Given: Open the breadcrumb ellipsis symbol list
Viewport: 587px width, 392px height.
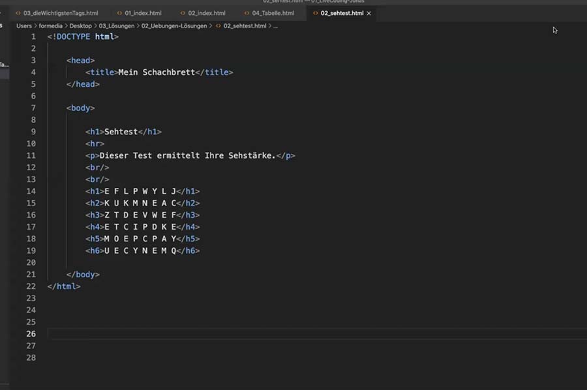Looking at the screenshot, I should [276, 26].
